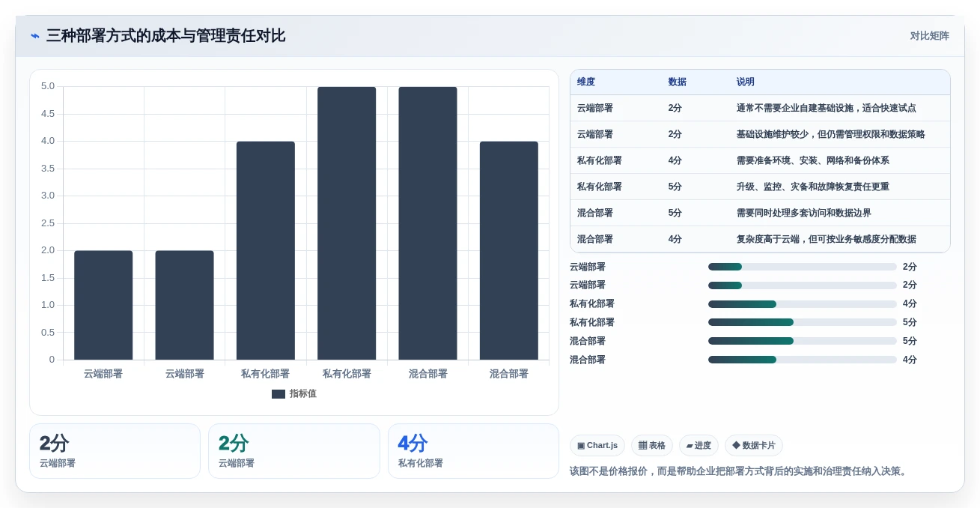Image resolution: width=980 pixels, height=508 pixels.
Task: Click the 混合部署 cell in the 需要同时处理多套访问 row
Action: click(x=595, y=213)
